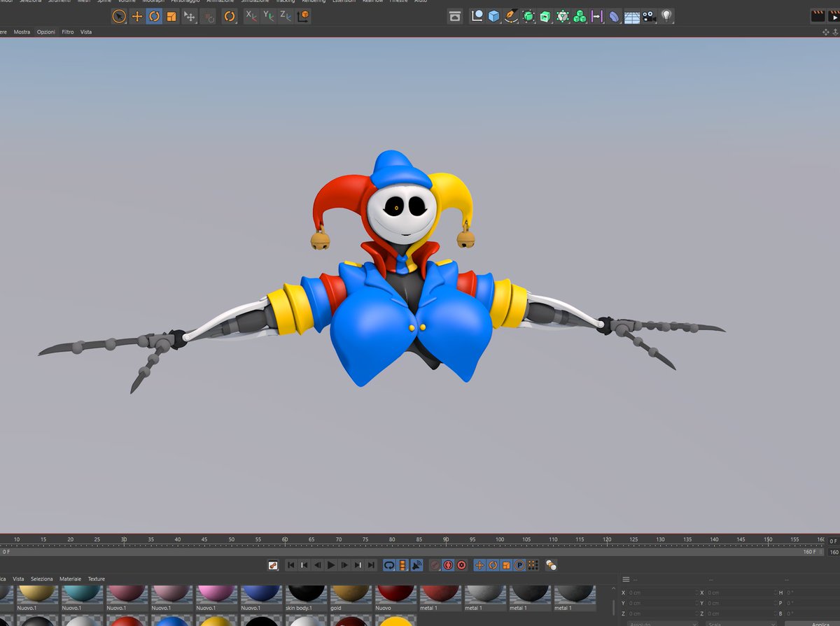Add a Light bulb object

[x=667, y=16]
